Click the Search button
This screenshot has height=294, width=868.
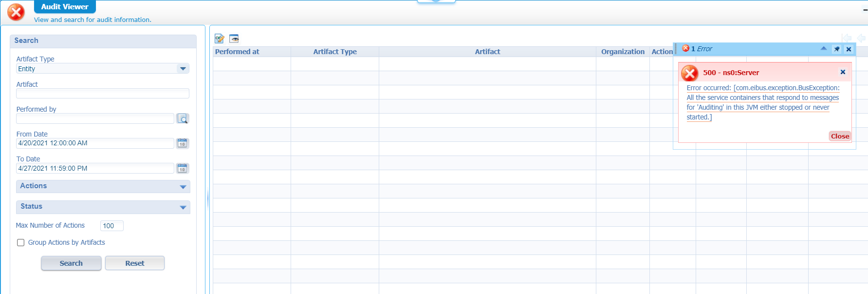coord(71,263)
